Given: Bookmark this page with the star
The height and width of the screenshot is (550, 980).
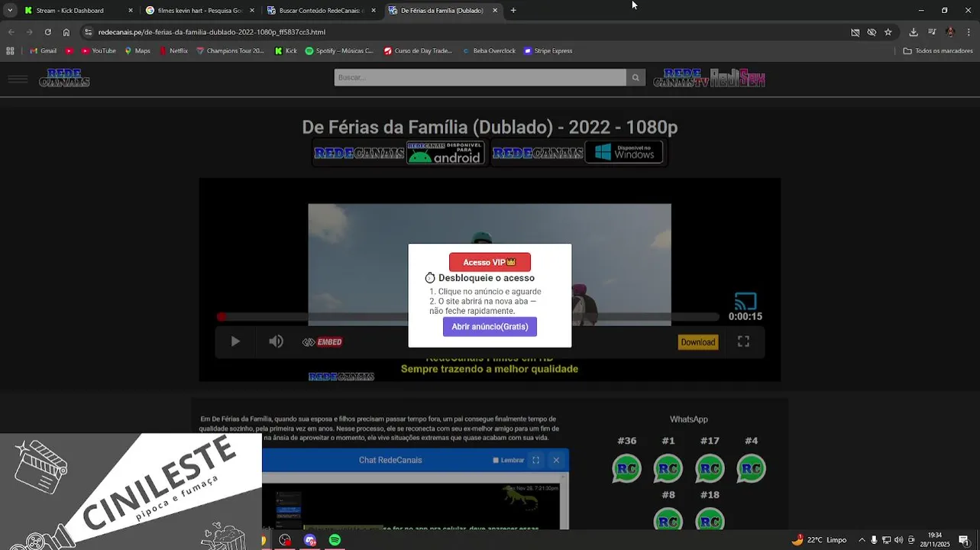Looking at the screenshot, I should 888,32.
